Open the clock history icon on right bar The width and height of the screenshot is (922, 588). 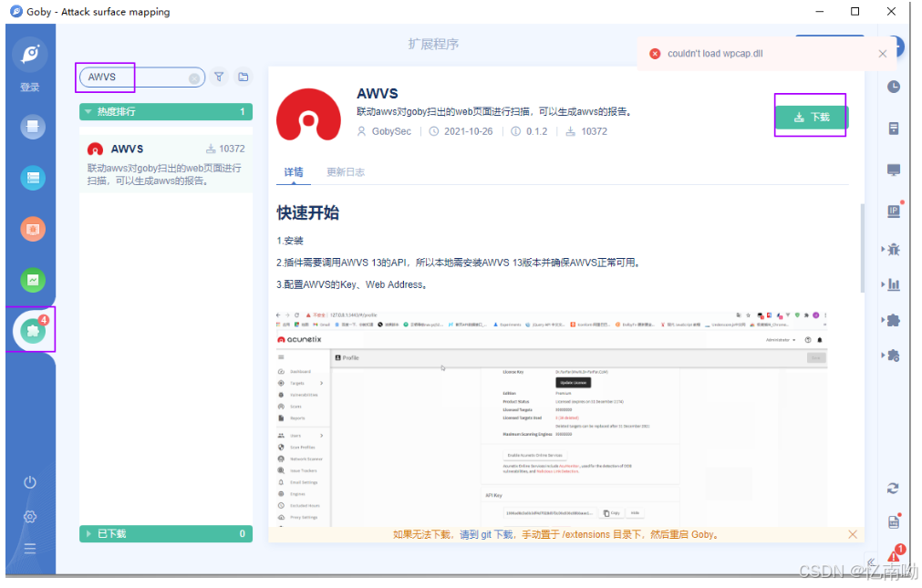pos(894,87)
